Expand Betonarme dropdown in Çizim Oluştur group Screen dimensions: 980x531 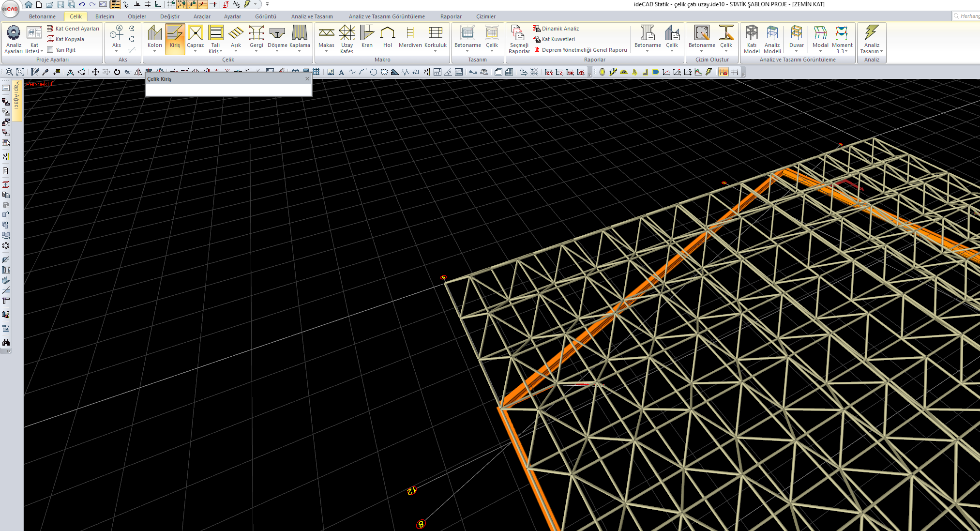coord(702,51)
